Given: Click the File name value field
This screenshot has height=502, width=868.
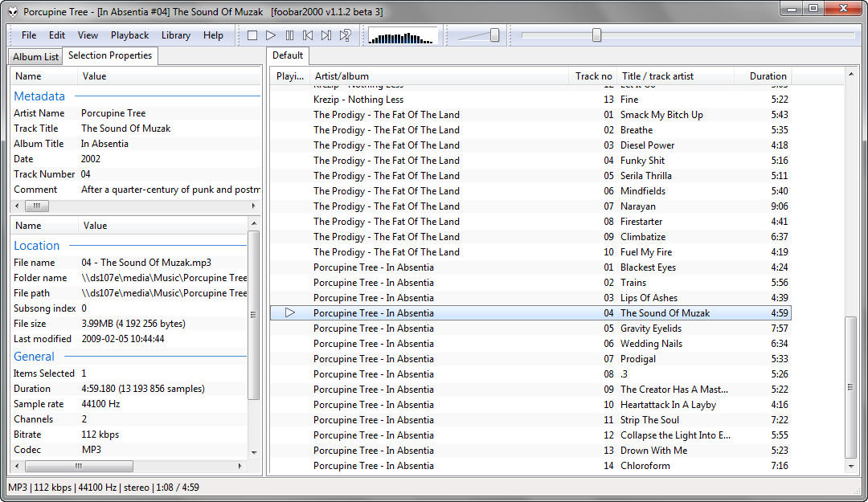Looking at the screenshot, I should pos(146,263).
